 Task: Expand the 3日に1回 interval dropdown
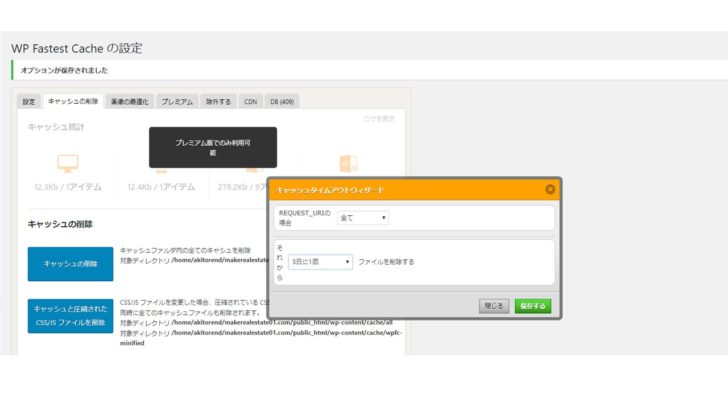click(x=314, y=262)
